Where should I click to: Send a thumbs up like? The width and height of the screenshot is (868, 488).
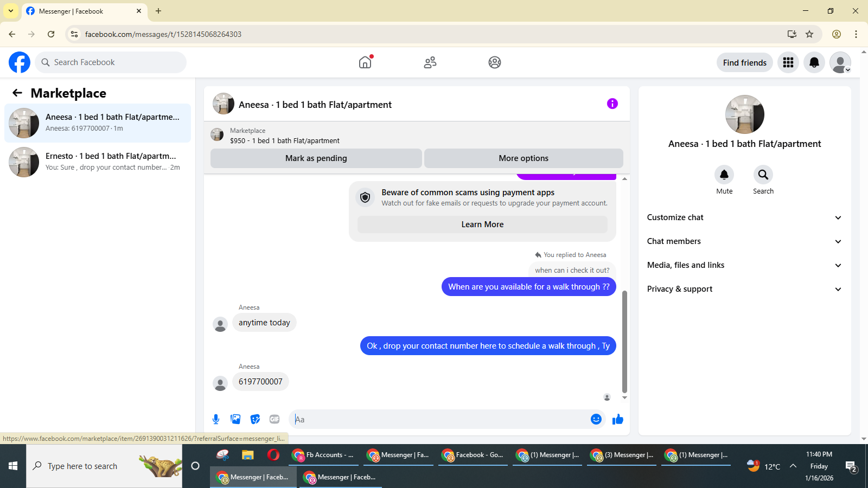pos(618,419)
